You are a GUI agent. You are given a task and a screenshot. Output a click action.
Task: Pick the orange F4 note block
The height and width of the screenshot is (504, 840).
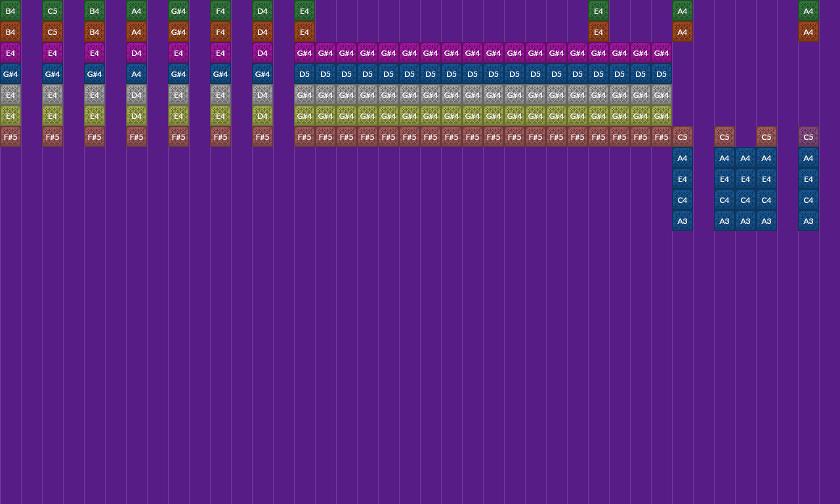click(220, 31)
